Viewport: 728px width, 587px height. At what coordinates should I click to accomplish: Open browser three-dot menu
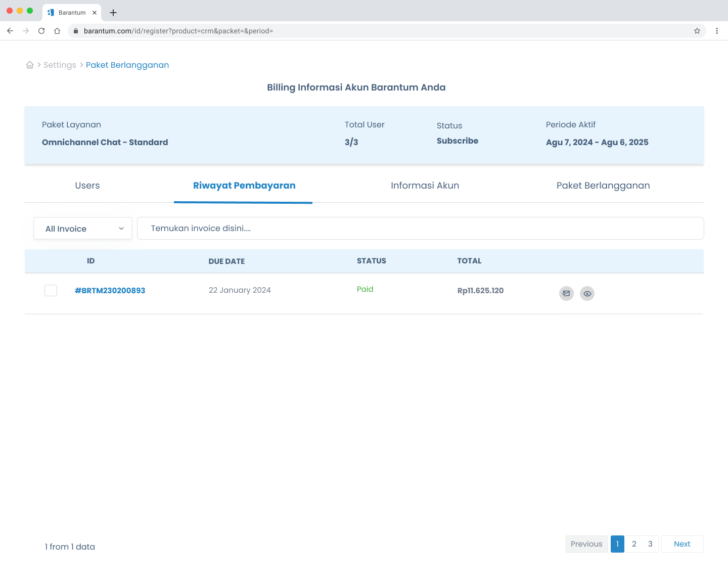point(717,31)
